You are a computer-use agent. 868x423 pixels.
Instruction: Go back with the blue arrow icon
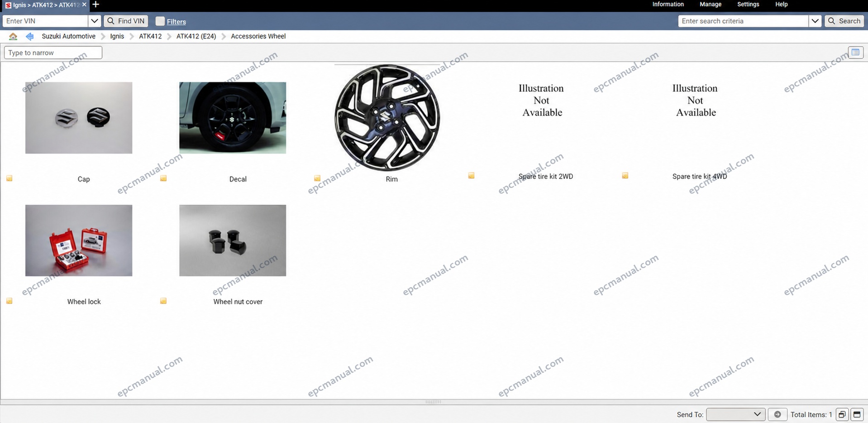[x=30, y=36]
